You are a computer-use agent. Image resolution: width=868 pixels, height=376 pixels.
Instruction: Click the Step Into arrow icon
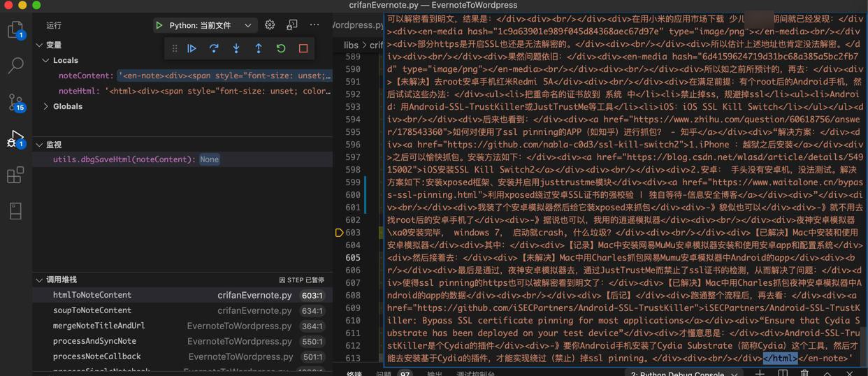(x=236, y=49)
